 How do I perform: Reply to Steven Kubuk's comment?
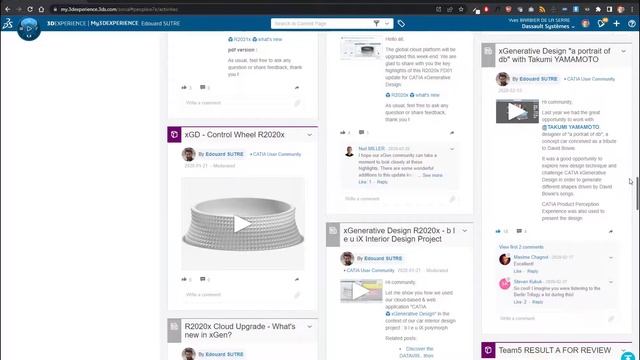pos(537,302)
